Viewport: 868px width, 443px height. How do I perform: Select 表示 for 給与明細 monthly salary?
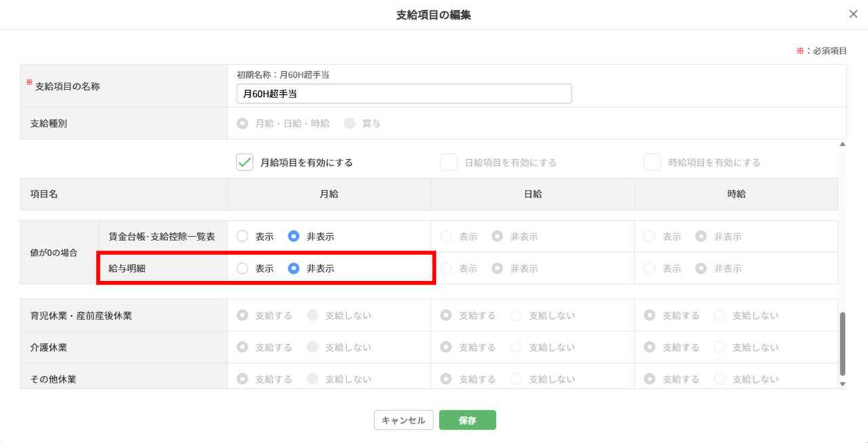[x=243, y=268]
